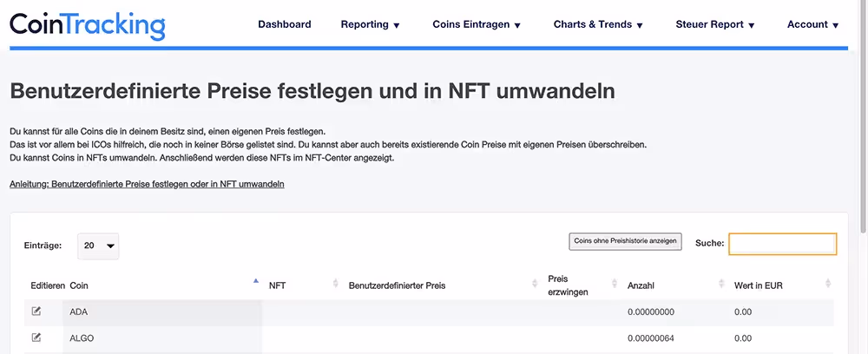The width and height of the screenshot is (868, 354).
Task: Sort the NFT column
Action: point(335,283)
